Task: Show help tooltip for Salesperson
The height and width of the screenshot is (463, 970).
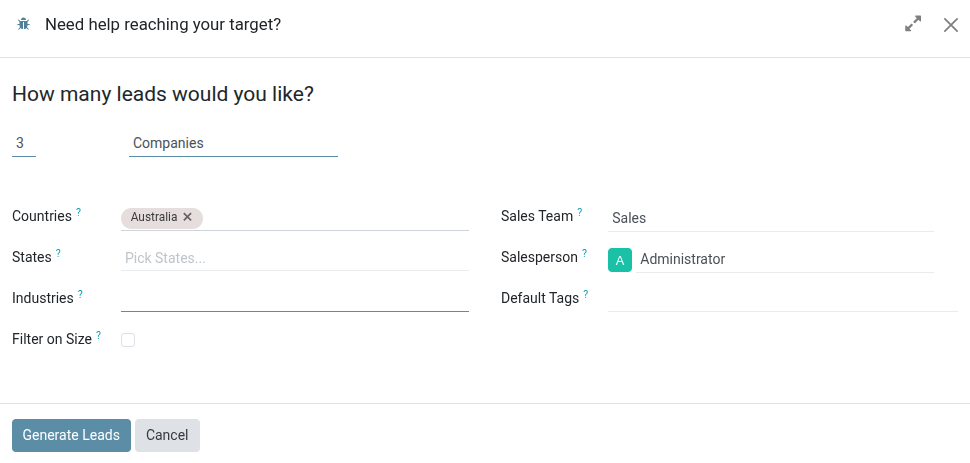Action: click(x=585, y=253)
